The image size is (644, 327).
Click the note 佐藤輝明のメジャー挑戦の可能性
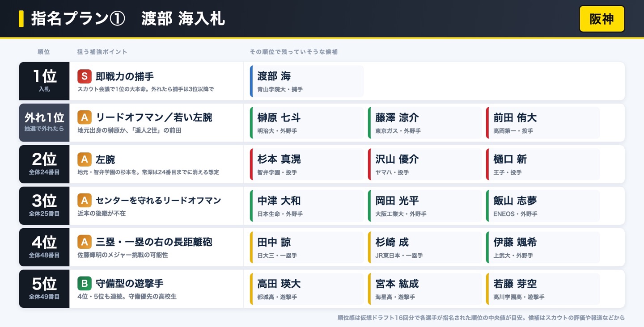pos(123,255)
